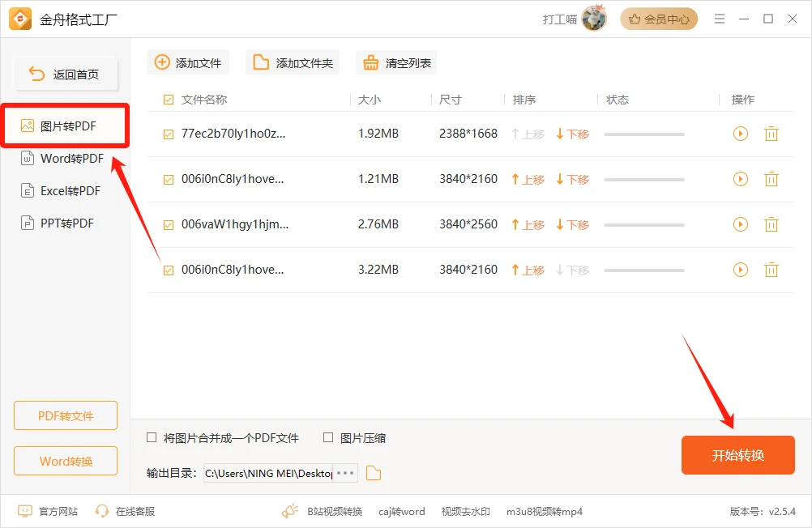This screenshot has width=812, height=528.
Task: Browse output path with three-dots button
Action: (345, 473)
